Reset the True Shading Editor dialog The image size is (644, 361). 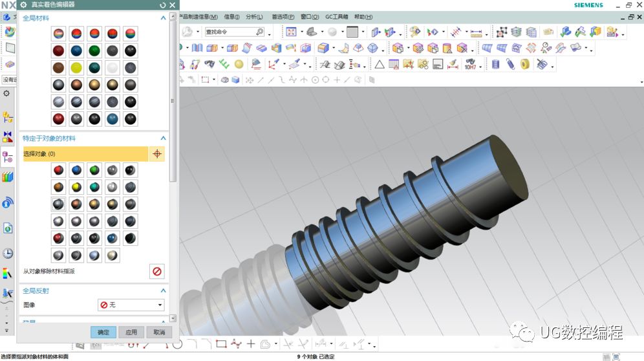(x=162, y=5)
